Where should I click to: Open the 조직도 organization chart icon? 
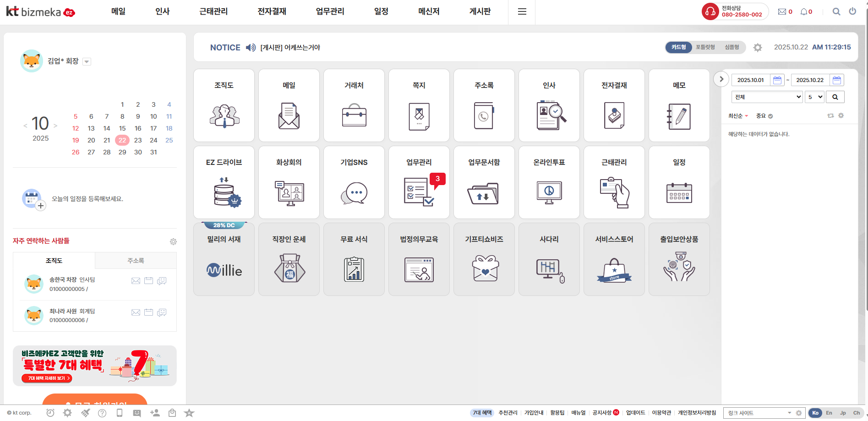click(224, 106)
